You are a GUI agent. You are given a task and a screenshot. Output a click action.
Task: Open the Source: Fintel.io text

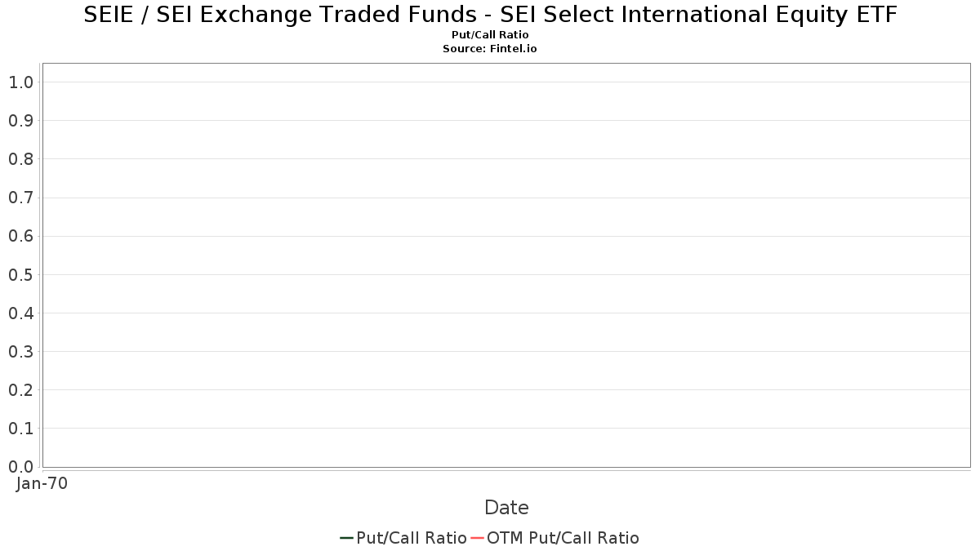490,48
